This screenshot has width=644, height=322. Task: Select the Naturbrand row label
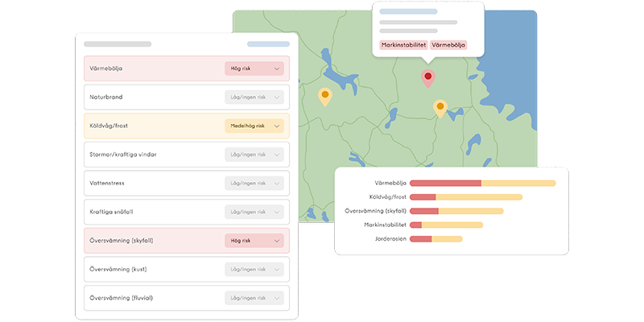point(106,97)
